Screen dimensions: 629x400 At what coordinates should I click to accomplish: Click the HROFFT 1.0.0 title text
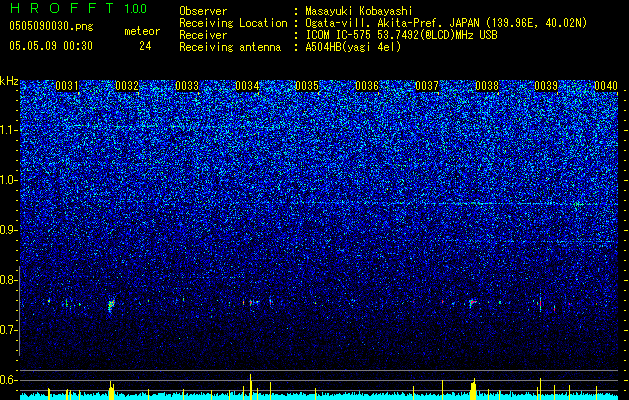click(x=79, y=8)
